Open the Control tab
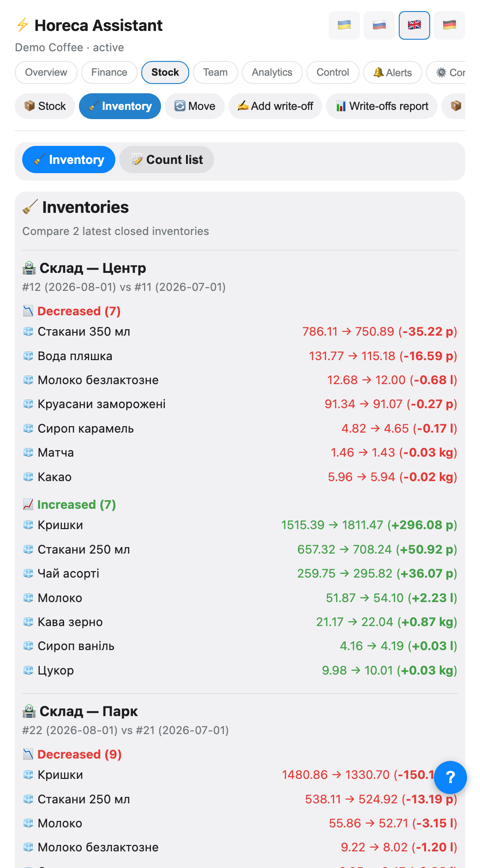The width and height of the screenshot is (480, 868). tap(332, 72)
